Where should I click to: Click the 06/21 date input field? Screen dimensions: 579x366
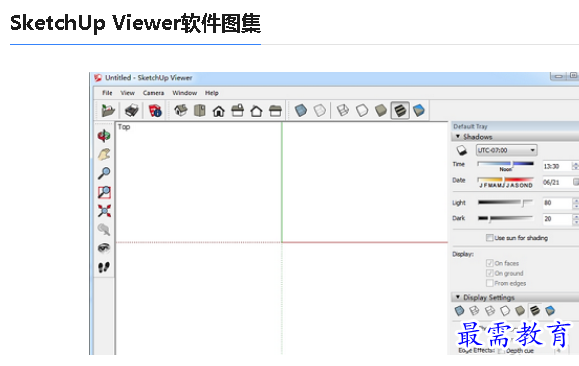[557, 182]
